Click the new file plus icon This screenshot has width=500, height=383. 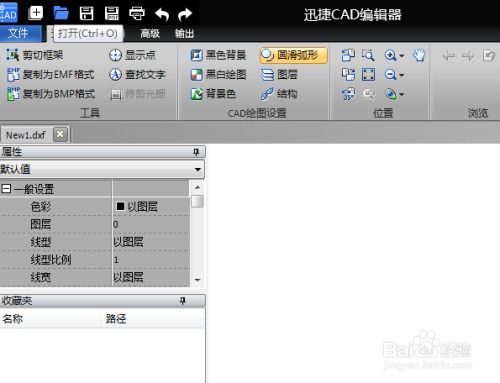[36, 13]
